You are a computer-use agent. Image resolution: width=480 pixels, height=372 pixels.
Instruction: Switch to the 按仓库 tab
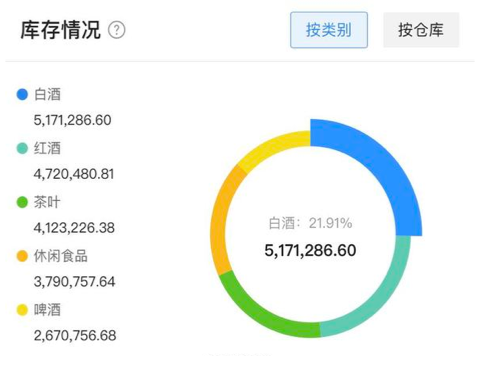[421, 30]
